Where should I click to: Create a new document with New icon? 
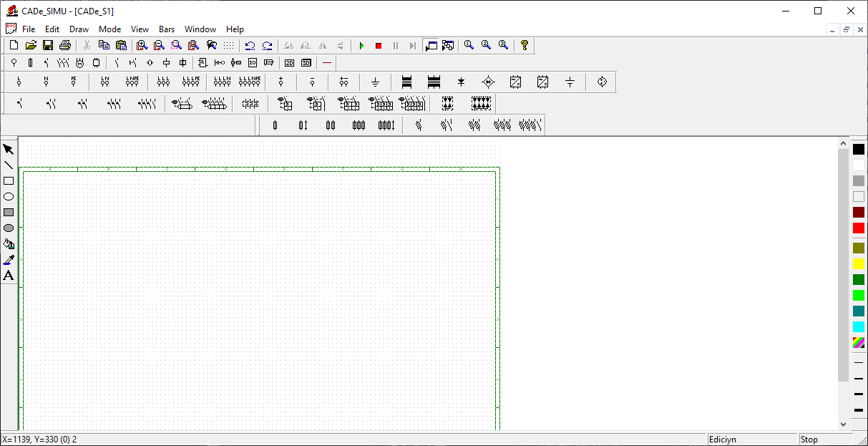coord(14,45)
